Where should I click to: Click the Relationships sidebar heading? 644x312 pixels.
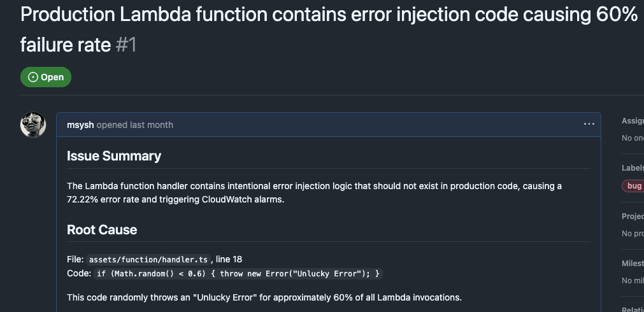pos(633,309)
